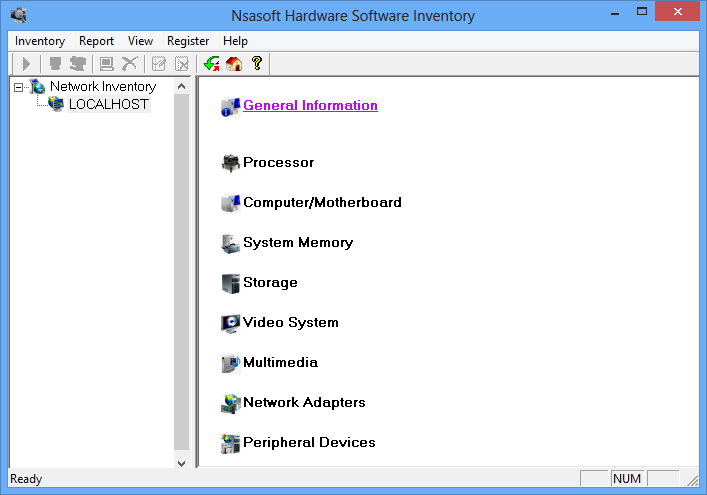Minimize the Nsasoft window
Viewport: 707px width, 495px height.
pos(615,12)
